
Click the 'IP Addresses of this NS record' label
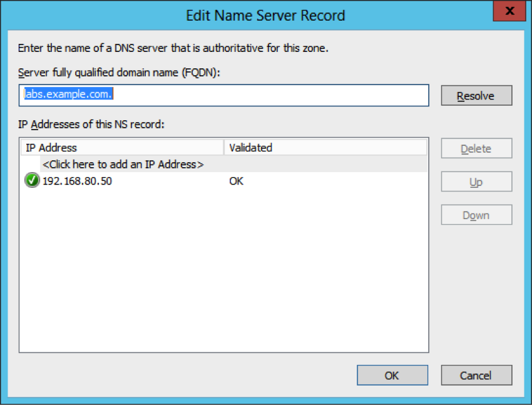click(x=91, y=125)
